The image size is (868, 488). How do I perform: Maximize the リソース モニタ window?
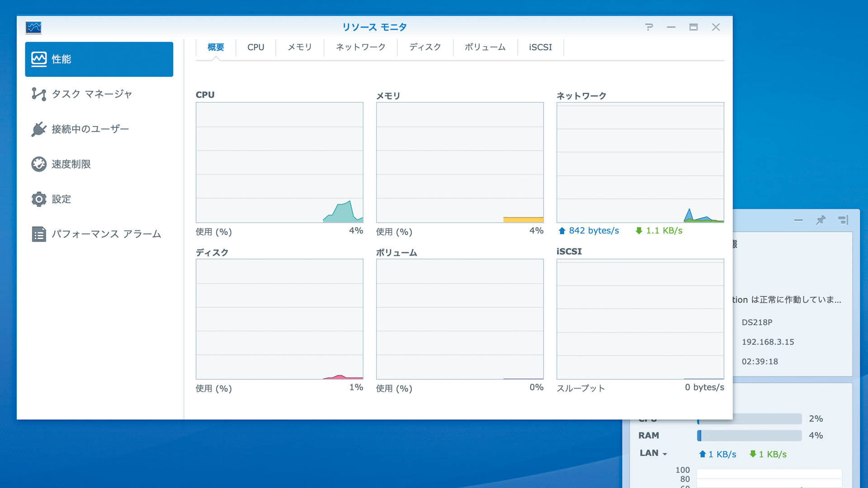point(693,27)
